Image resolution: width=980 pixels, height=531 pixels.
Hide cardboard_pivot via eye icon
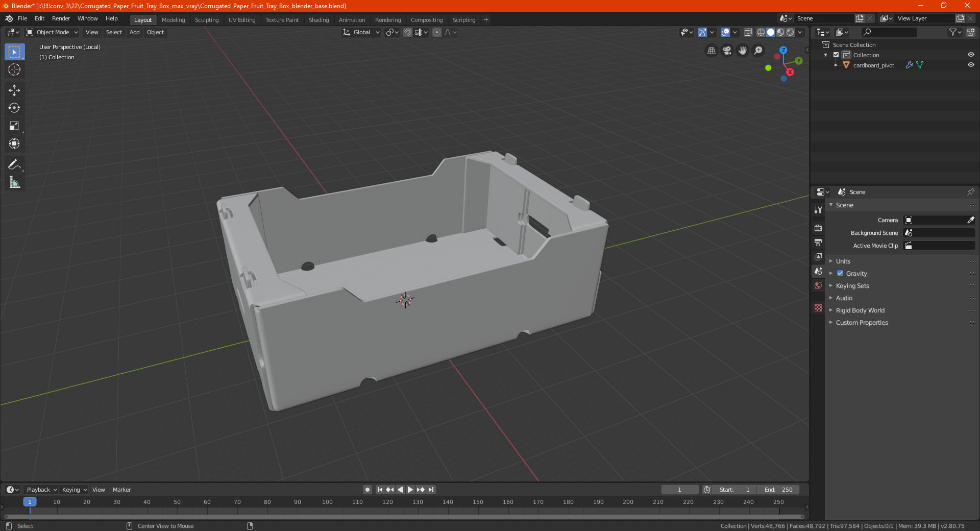click(971, 65)
